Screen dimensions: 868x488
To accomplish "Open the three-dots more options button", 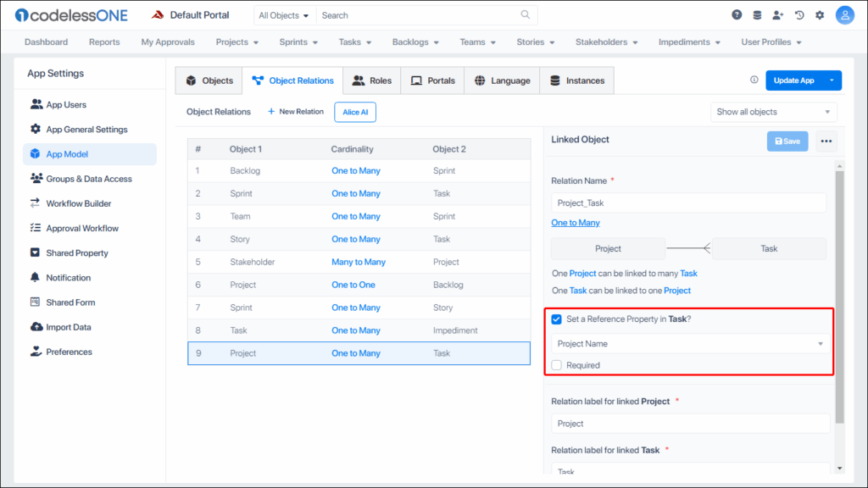I will (x=826, y=141).
